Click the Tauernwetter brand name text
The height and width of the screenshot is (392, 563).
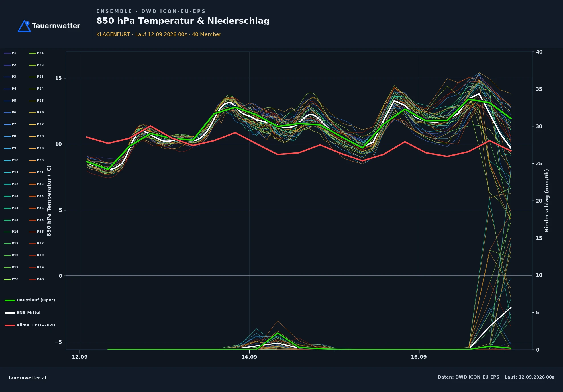(56, 26)
